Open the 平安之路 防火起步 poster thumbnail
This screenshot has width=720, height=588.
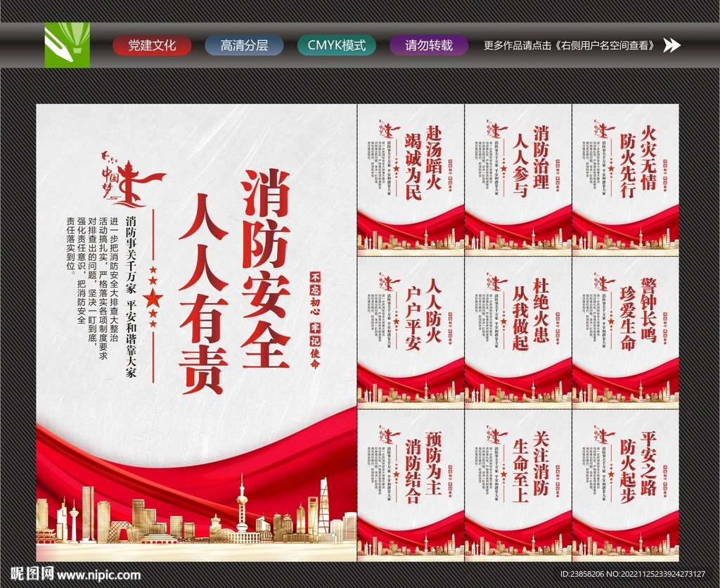click(x=625, y=485)
